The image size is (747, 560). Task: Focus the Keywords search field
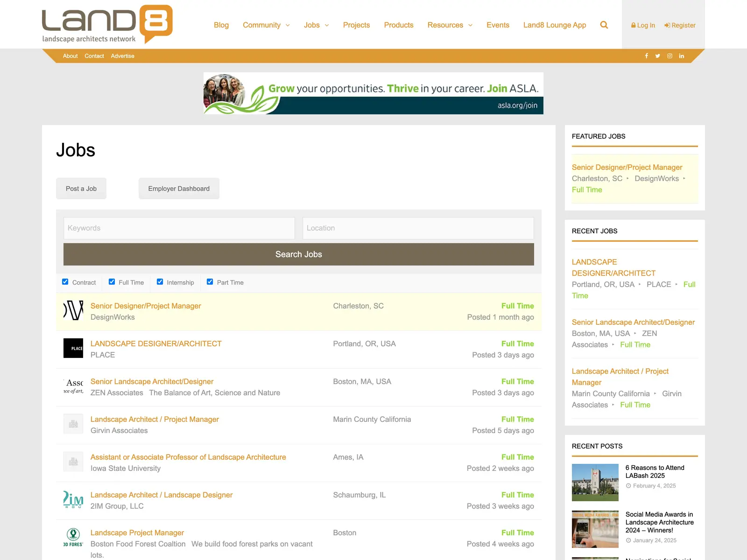coord(179,228)
